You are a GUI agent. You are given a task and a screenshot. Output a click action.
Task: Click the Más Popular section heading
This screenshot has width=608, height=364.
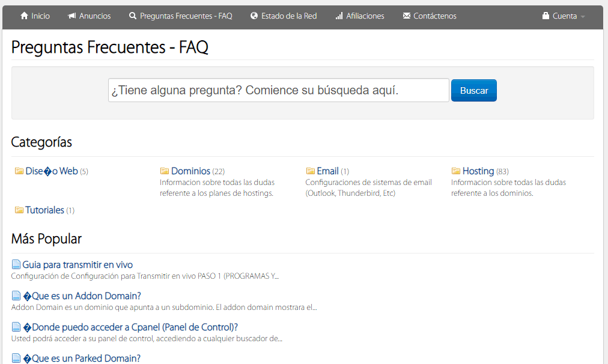[x=46, y=239]
